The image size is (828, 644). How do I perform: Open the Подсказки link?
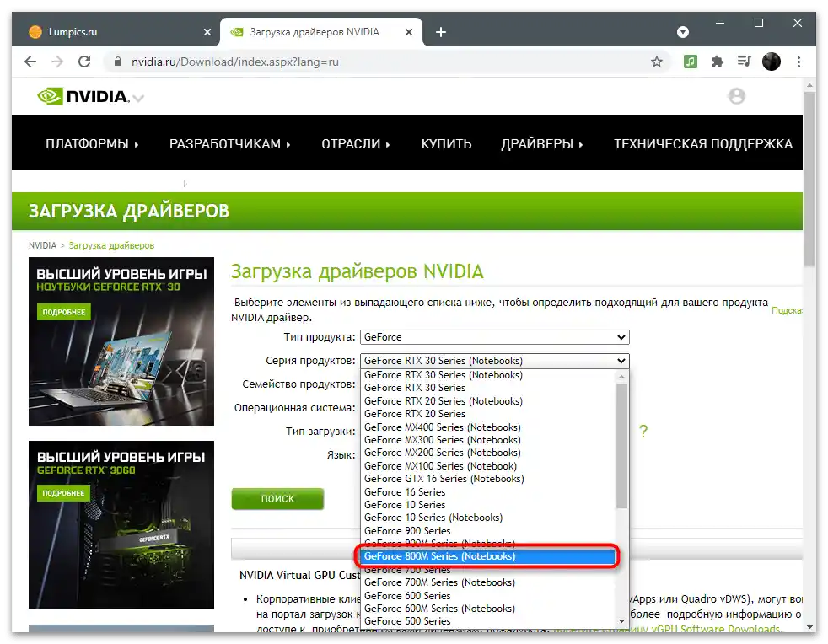[787, 310]
